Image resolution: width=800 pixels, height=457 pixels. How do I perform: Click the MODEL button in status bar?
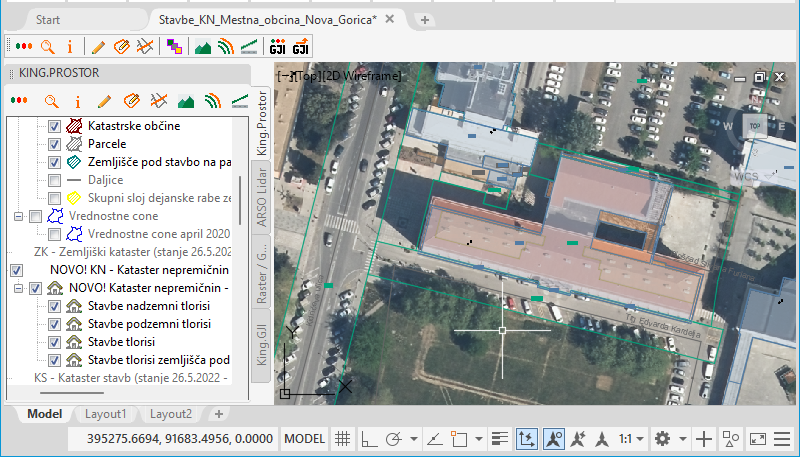point(305,439)
